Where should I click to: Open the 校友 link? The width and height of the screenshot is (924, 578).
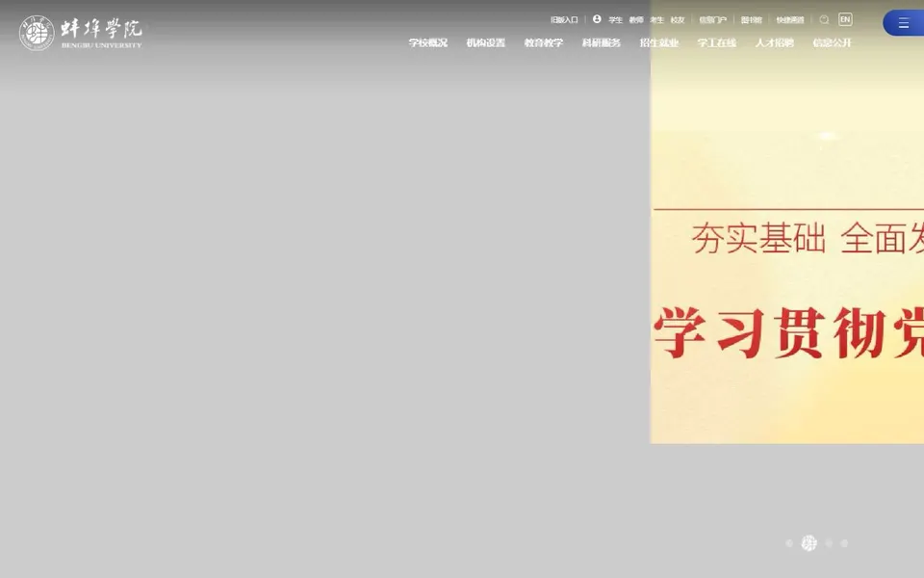pyautogui.click(x=677, y=20)
